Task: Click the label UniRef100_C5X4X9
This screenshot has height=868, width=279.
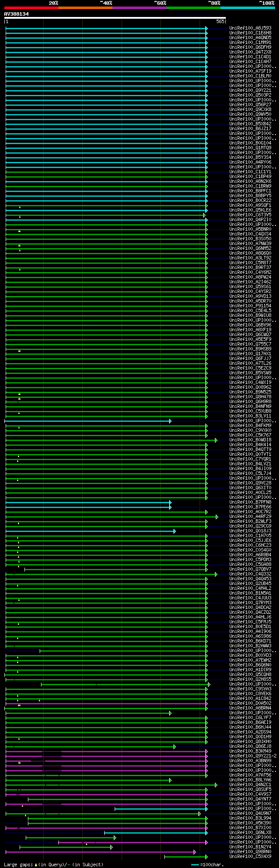Action: [x=250, y=856]
